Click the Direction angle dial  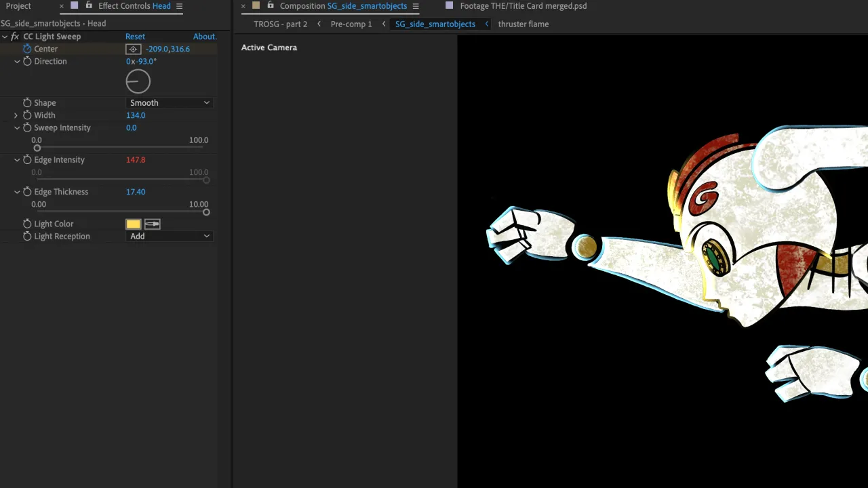click(138, 81)
